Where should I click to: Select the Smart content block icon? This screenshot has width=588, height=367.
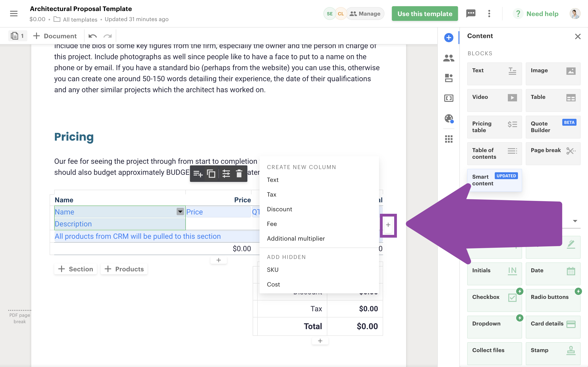[x=493, y=179]
